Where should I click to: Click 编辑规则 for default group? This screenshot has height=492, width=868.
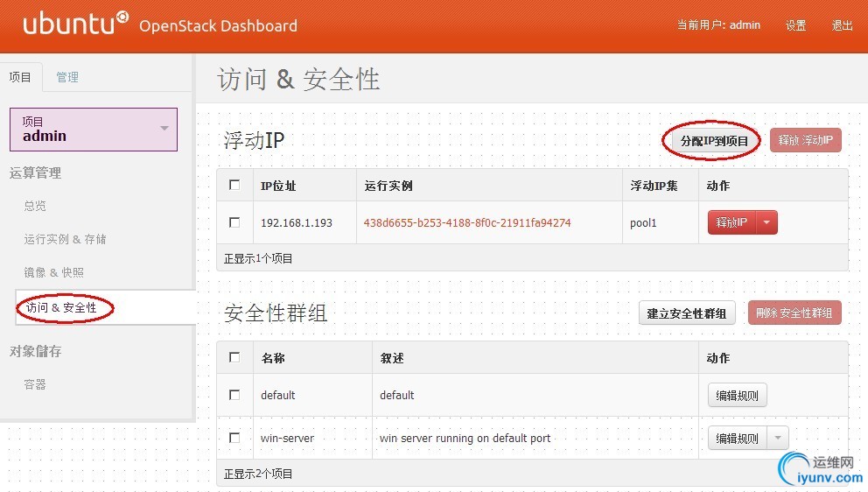pyautogui.click(x=738, y=395)
